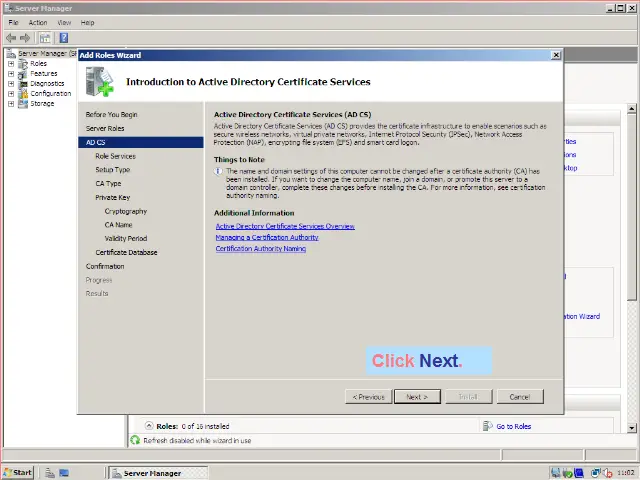This screenshot has height=480, width=640.
Task: Click the Server Manager taskbar button
Action: 158,473
